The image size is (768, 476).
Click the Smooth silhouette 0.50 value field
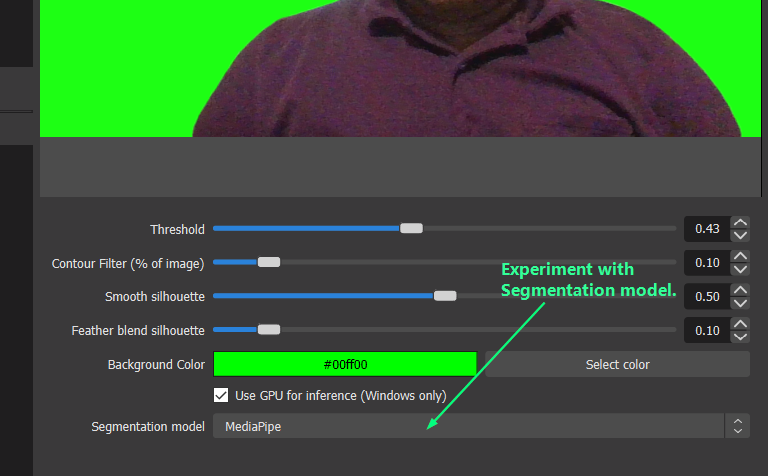click(707, 296)
